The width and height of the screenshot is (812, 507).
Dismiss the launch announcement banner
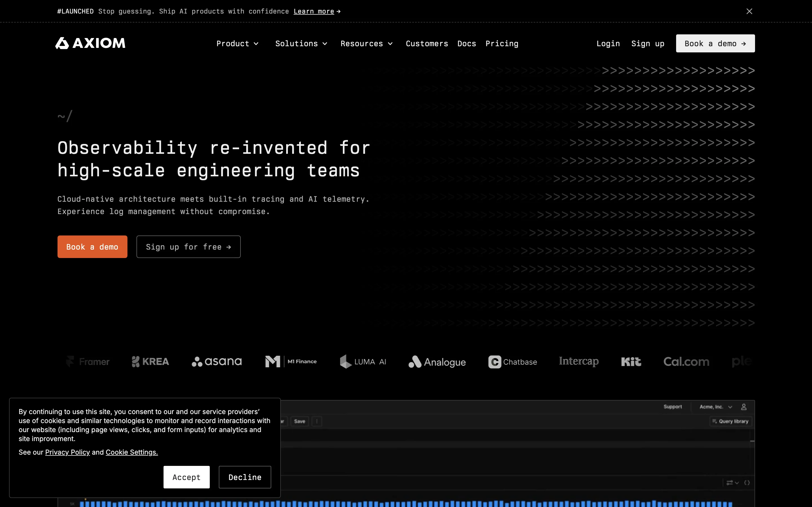pos(749,11)
